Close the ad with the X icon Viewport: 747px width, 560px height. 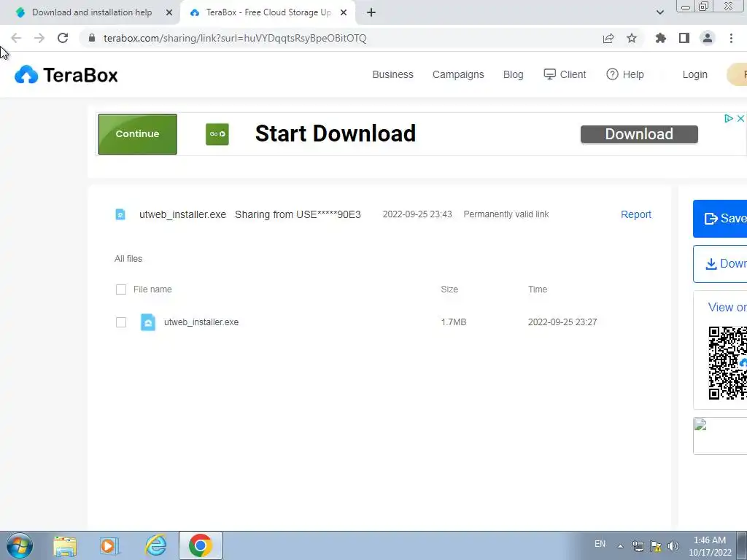click(x=741, y=118)
